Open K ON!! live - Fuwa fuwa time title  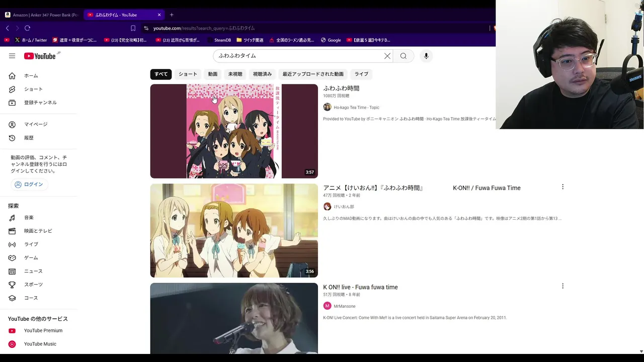(x=360, y=287)
